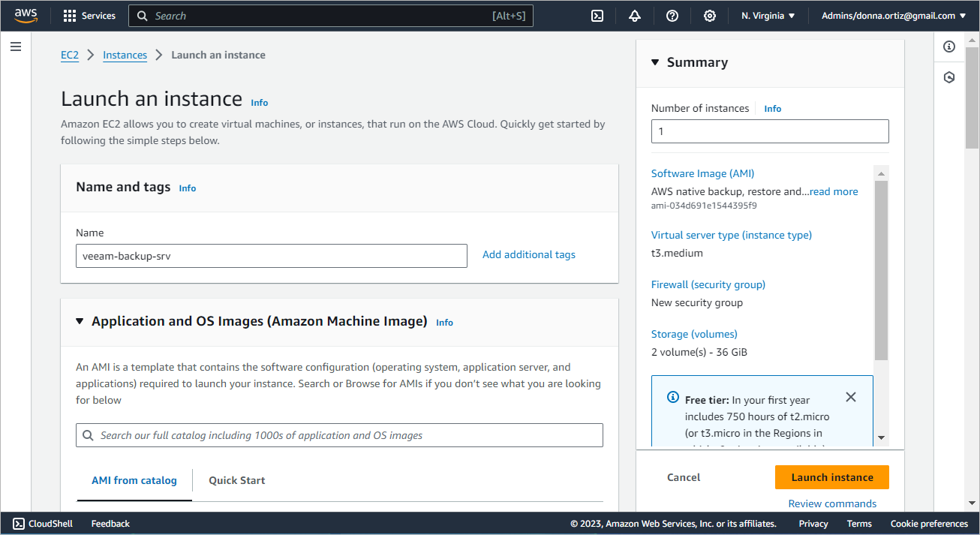Click the Review commands link
Screen dimensions: 980x535
point(831,503)
